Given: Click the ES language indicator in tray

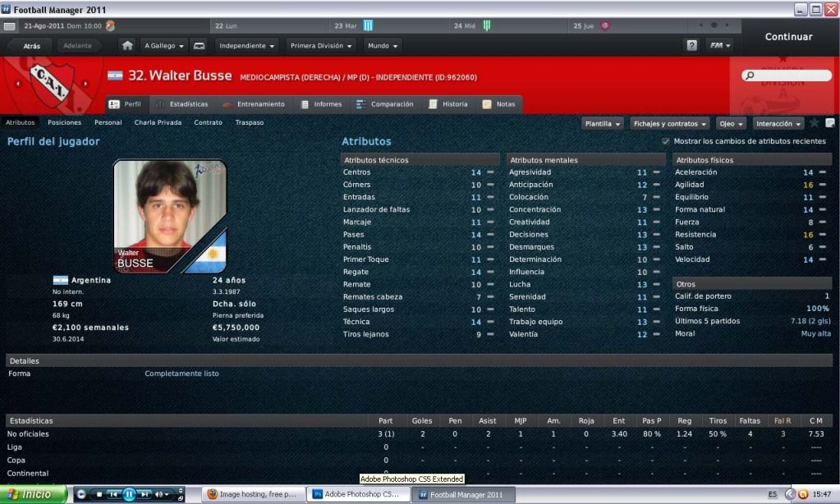Looking at the screenshot, I should coord(773,494).
